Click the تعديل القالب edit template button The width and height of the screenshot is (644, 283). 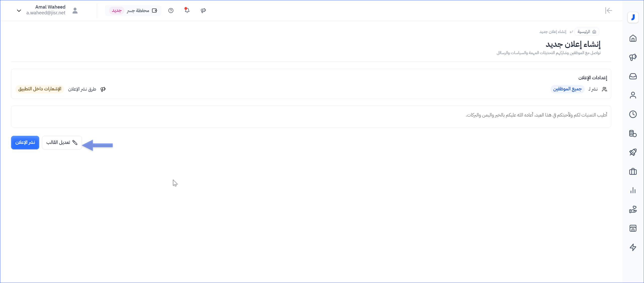62,143
